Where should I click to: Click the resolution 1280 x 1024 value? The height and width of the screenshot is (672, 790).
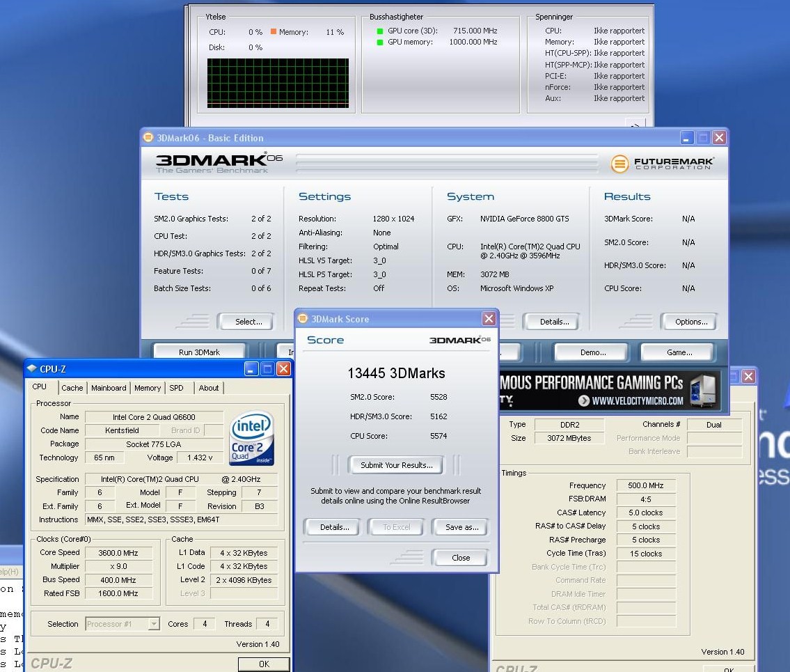tap(393, 218)
